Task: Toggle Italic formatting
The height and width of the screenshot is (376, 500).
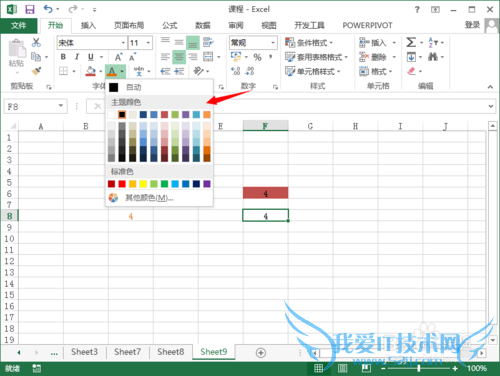Action: (77, 57)
